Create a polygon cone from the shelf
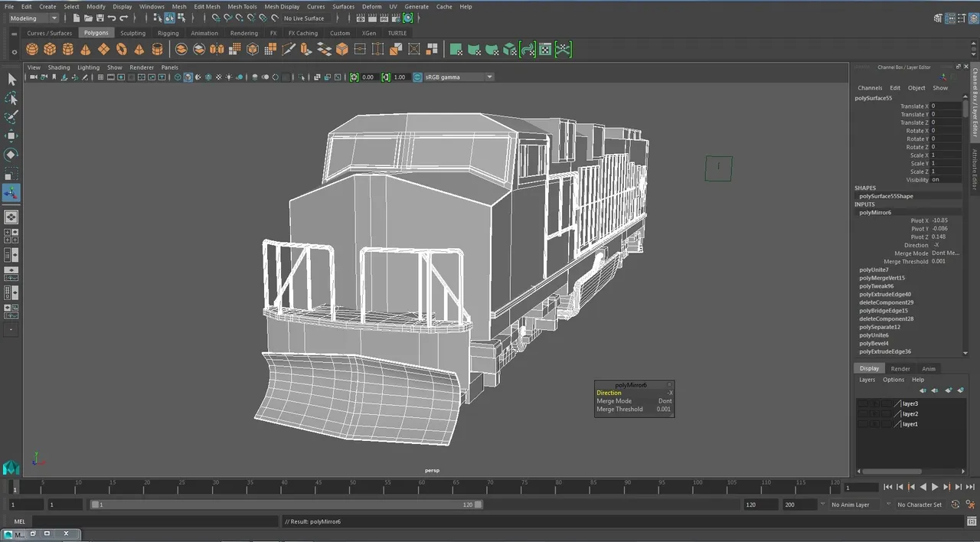The image size is (980, 542). [85, 49]
